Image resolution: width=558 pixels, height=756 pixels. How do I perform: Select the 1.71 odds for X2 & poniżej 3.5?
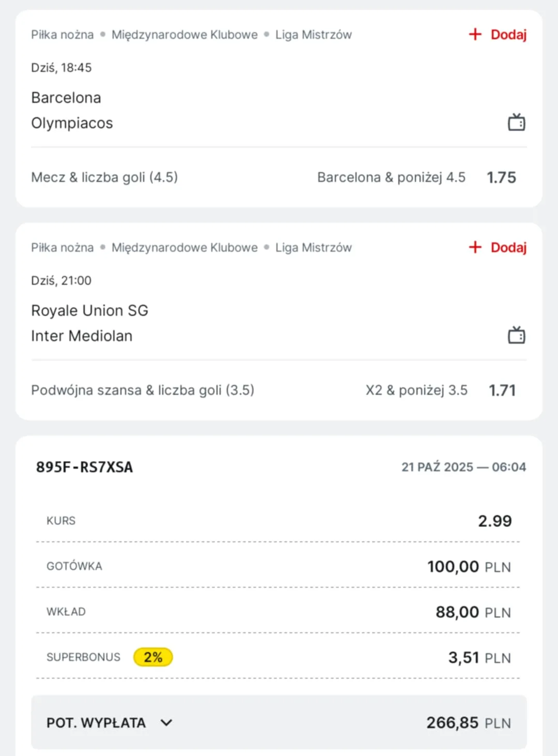pyautogui.click(x=502, y=391)
